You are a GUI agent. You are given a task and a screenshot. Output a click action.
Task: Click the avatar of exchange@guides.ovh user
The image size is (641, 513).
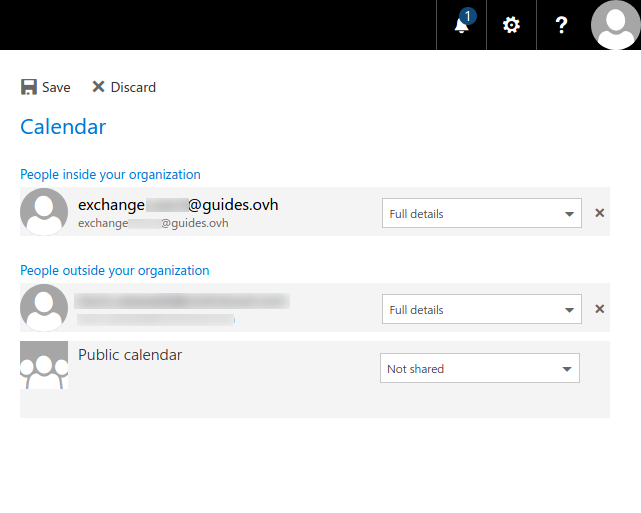tap(44, 212)
